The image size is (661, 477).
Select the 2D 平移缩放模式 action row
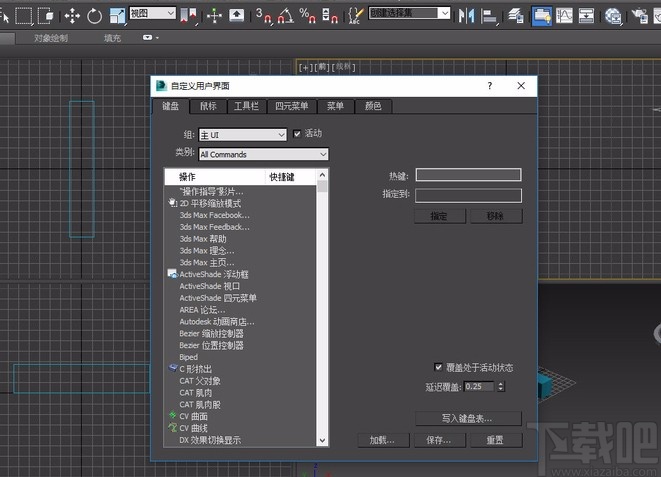pyautogui.click(x=240, y=203)
